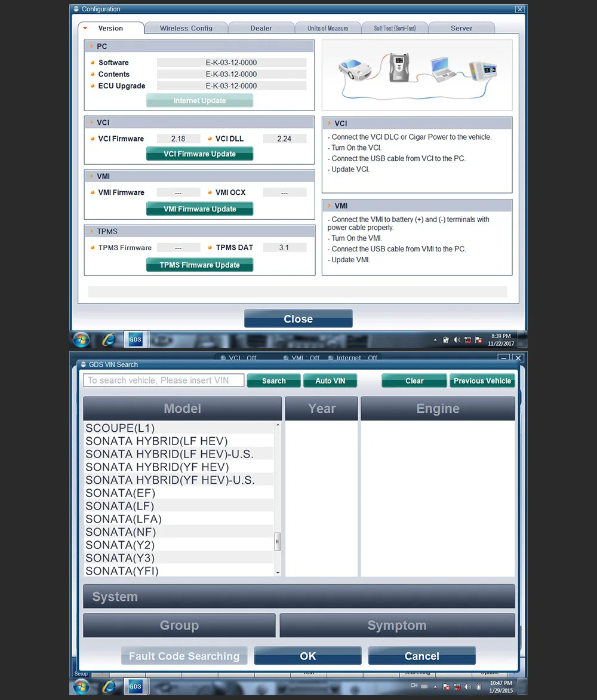
Task: Start the VMI Firmware Update
Action: pyautogui.click(x=199, y=209)
